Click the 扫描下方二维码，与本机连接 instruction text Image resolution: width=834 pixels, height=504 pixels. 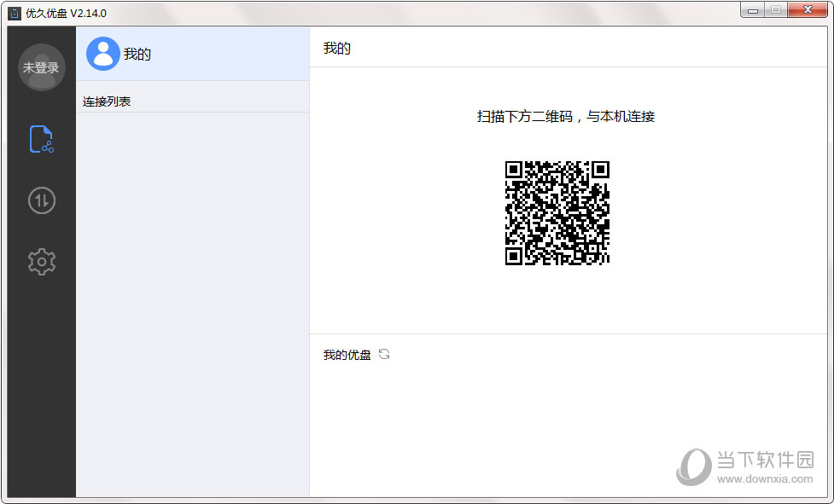click(x=566, y=116)
